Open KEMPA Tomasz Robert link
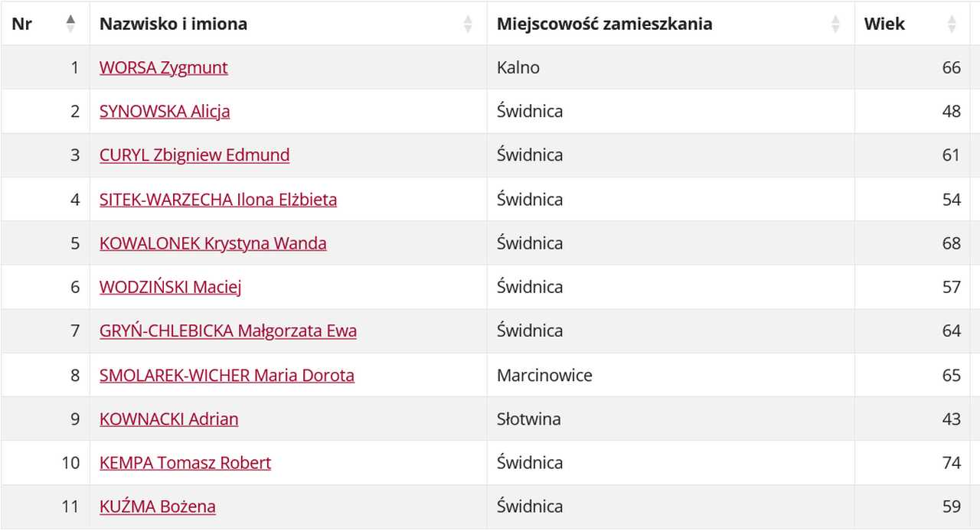980x531 pixels. (x=185, y=462)
